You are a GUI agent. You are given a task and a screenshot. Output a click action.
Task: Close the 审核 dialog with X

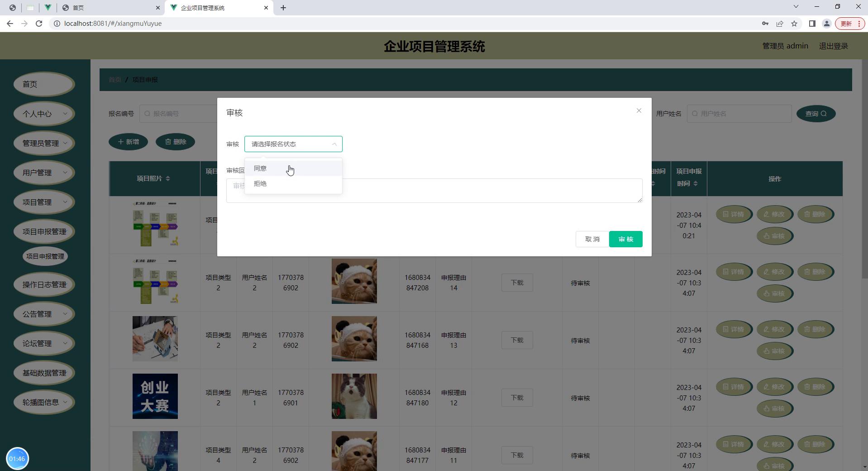click(x=639, y=111)
